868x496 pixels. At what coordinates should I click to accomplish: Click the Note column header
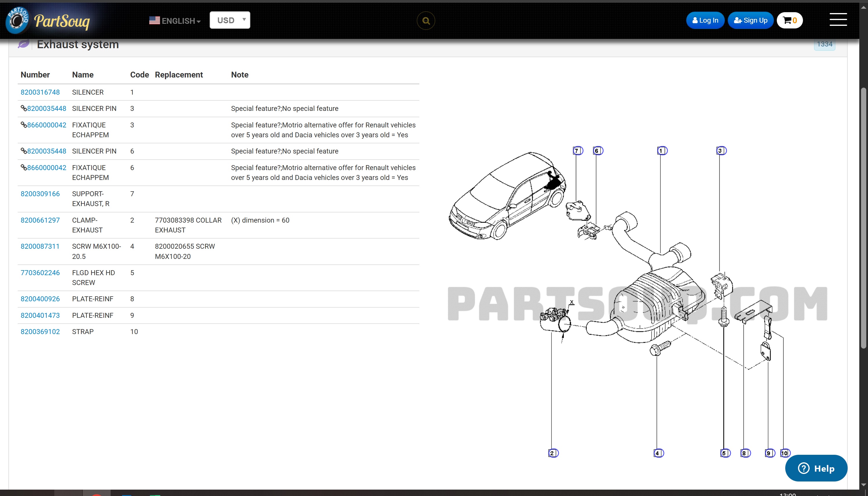[x=240, y=75]
